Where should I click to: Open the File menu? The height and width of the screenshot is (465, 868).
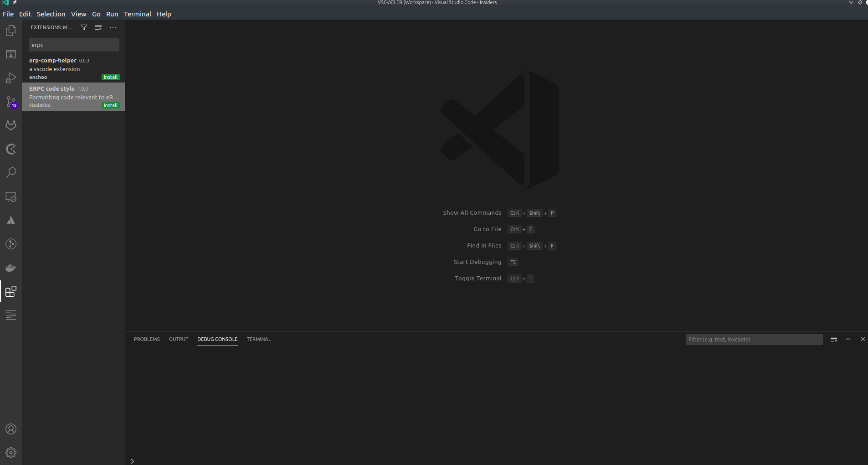coord(8,14)
